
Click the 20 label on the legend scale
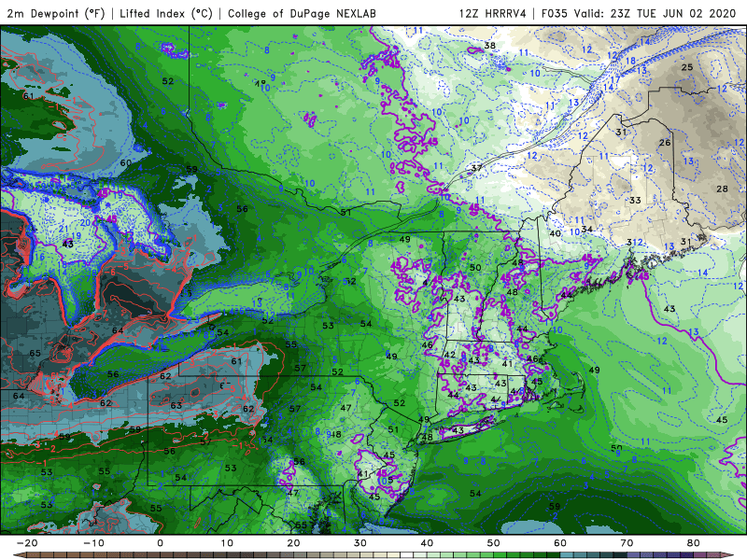[293, 543]
